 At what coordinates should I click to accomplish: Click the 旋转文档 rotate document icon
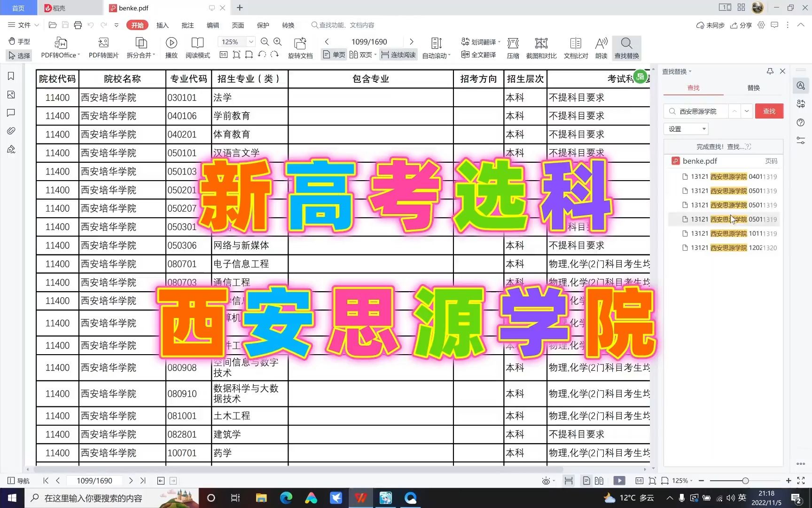click(x=300, y=48)
